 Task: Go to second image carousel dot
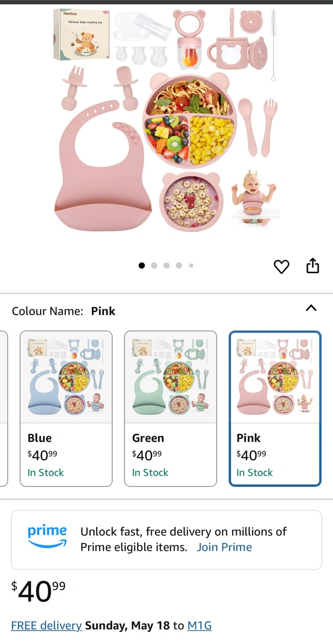pos(154,266)
